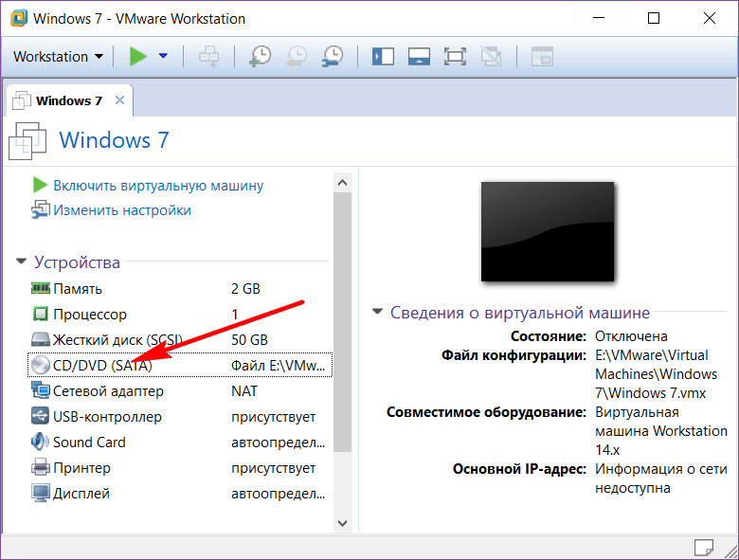Select the Память memory device row
The width and height of the screenshot is (739, 560).
point(180,288)
